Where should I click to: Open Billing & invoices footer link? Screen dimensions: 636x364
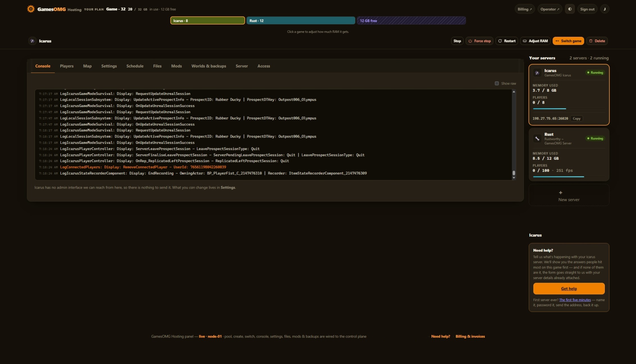[470, 336]
